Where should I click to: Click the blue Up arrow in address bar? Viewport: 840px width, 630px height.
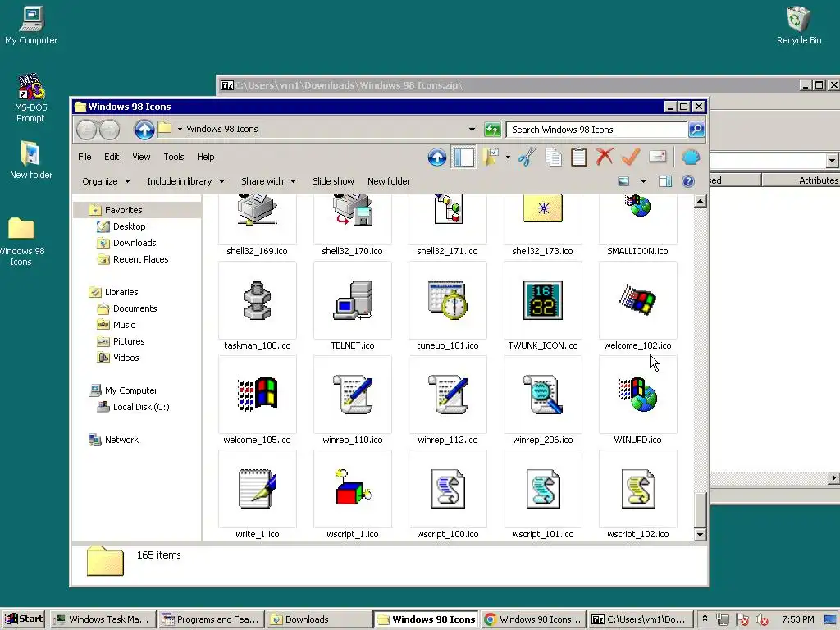tap(144, 130)
